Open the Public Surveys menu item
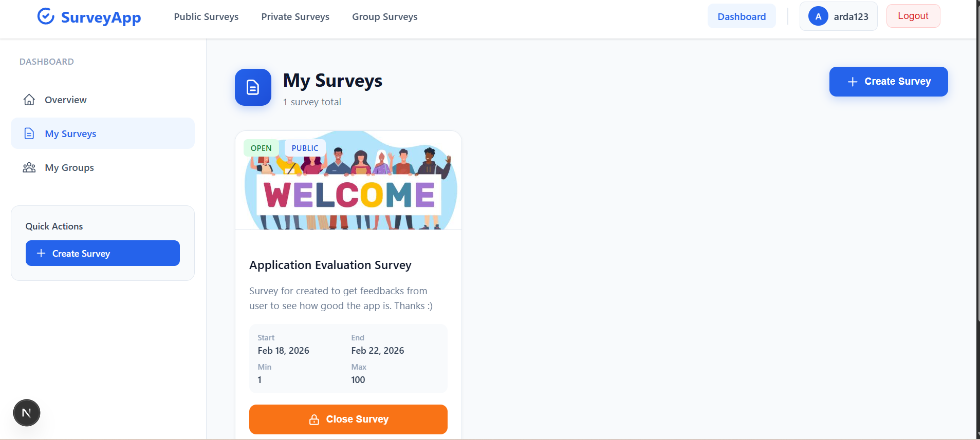 [206, 17]
